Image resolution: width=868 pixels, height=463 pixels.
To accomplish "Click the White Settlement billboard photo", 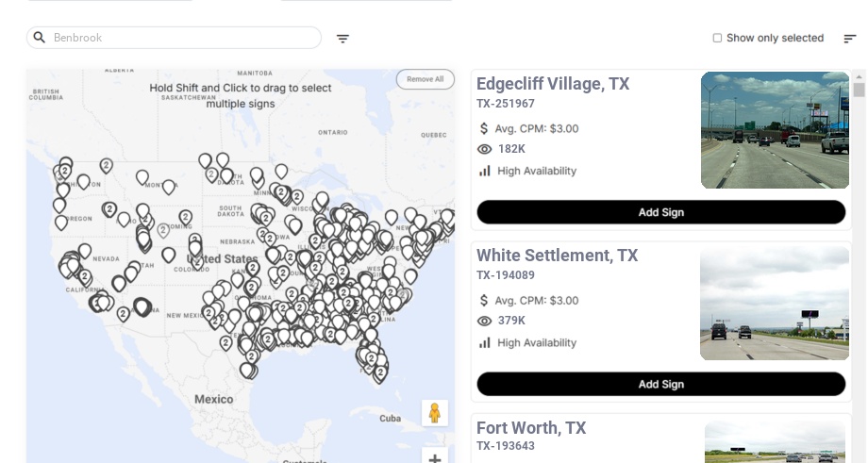I will [x=775, y=304].
